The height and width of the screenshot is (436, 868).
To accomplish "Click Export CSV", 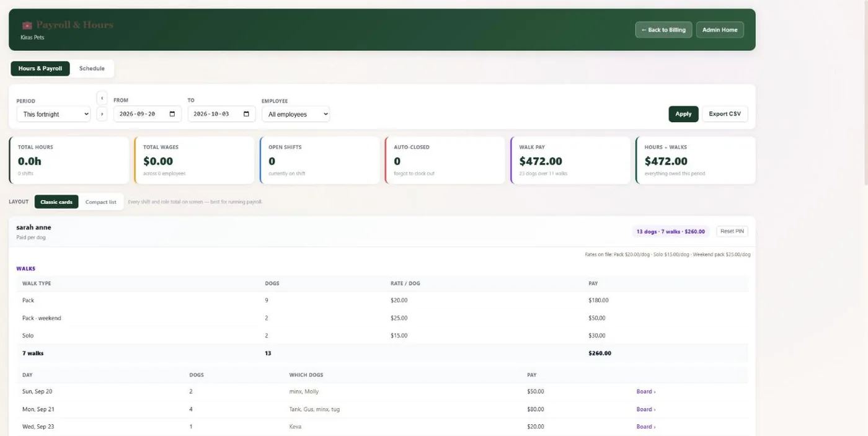I will tap(725, 114).
